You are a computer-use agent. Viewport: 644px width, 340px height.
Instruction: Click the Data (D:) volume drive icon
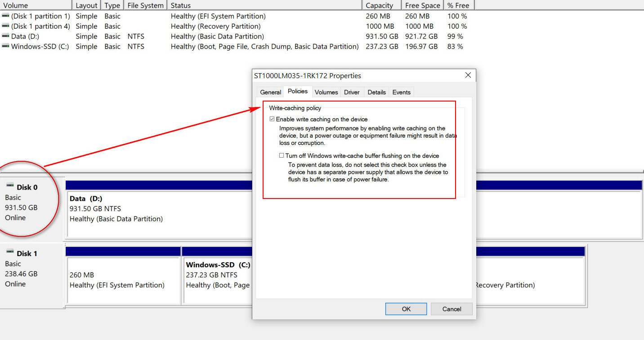click(x=5, y=36)
